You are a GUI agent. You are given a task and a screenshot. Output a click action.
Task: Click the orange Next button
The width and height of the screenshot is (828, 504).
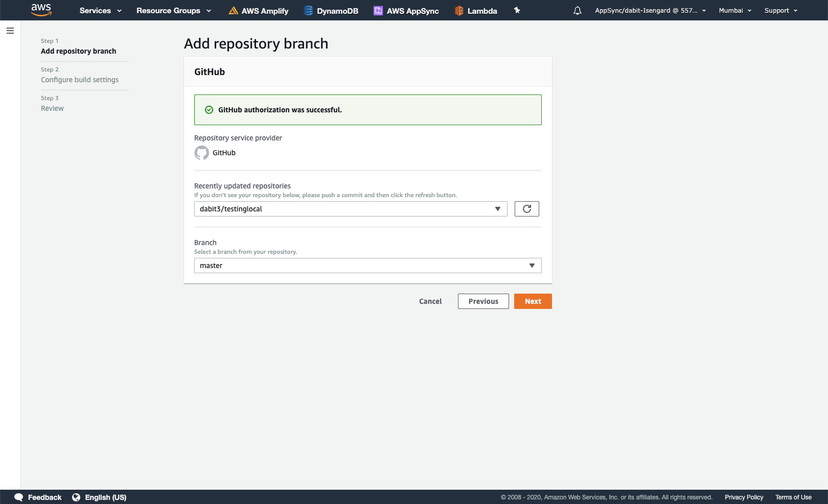tap(533, 301)
